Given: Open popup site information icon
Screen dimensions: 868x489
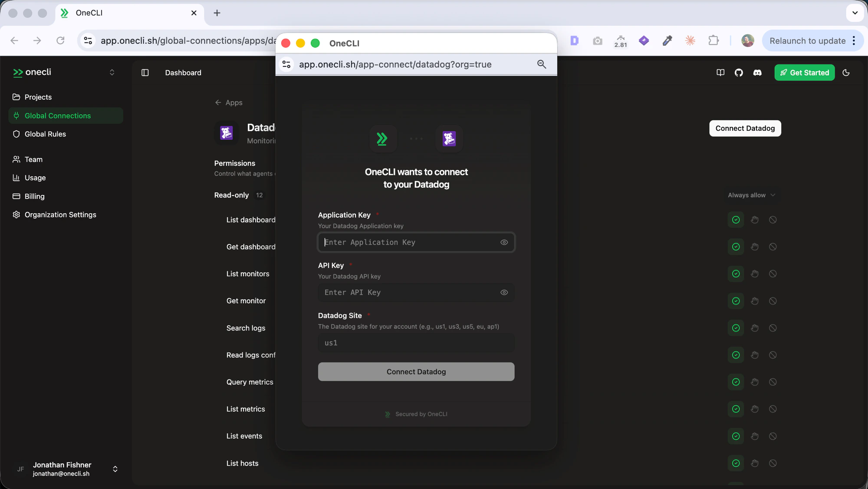Looking at the screenshot, I should coord(286,64).
